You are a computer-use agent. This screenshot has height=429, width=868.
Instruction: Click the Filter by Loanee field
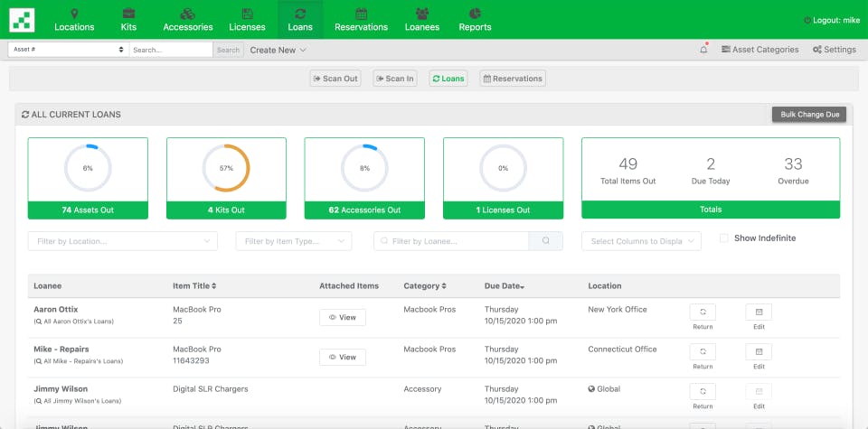[451, 241]
